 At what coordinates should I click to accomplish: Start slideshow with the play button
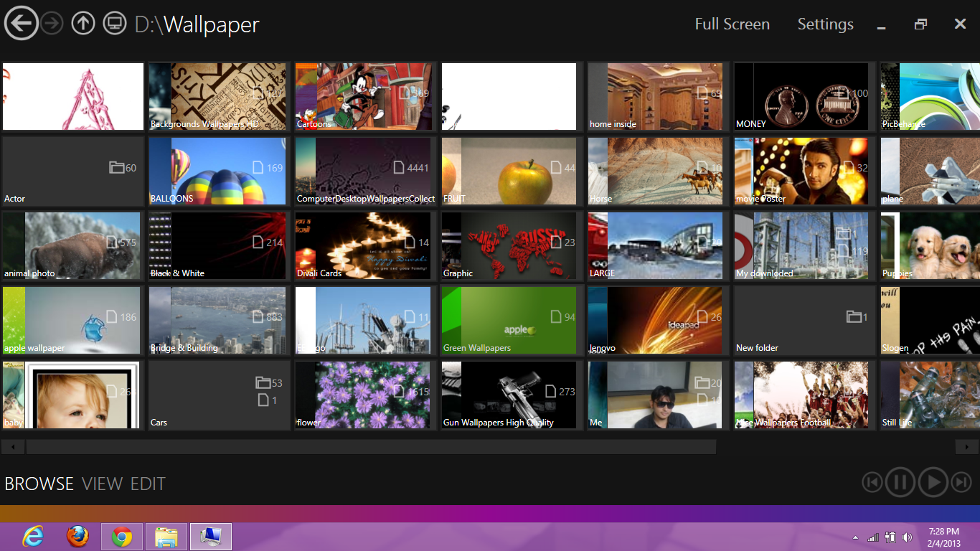tap(933, 482)
